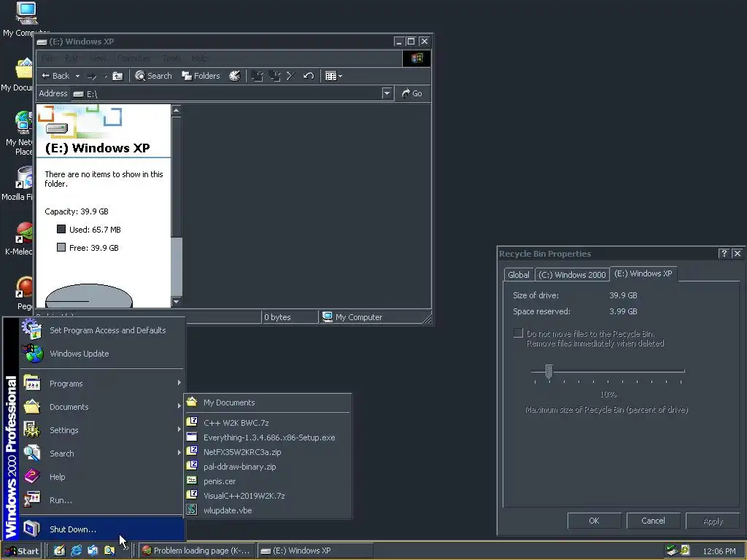Screen dimensions: 747x560
Task: Click the Start button
Action: point(22,551)
